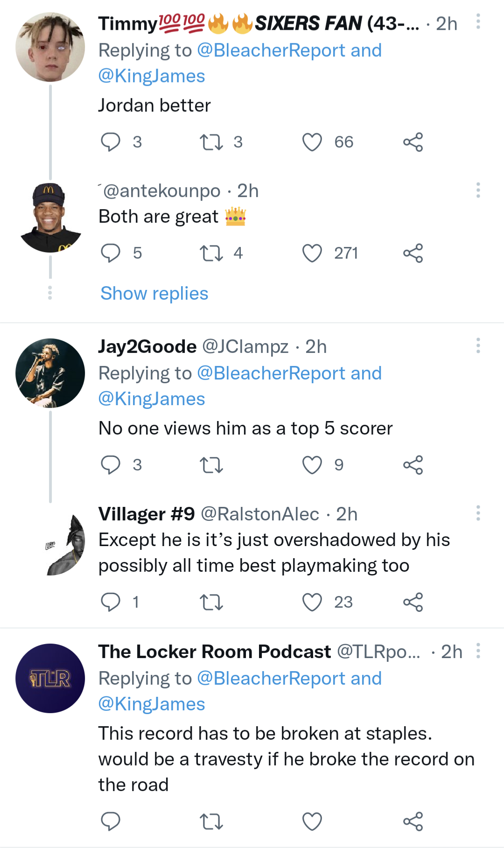Like Villager #9's playmaking reply
The width and height of the screenshot is (504, 849).
click(312, 602)
